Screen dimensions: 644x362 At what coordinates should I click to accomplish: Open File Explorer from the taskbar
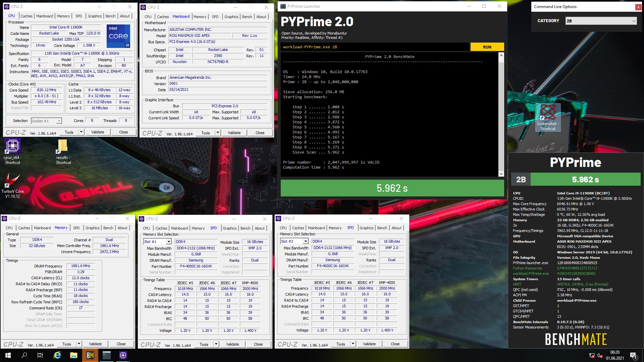coord(74,355)
